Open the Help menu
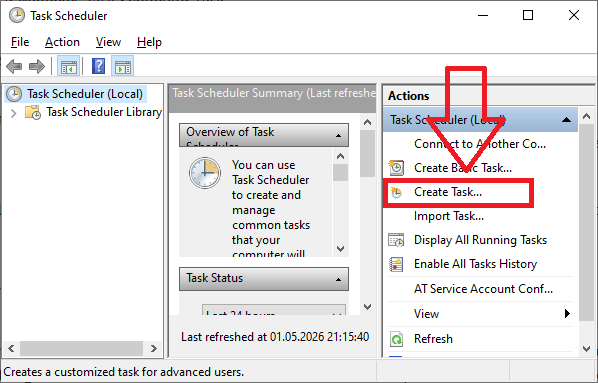This screenshot has height=383, width=598. 149,42
